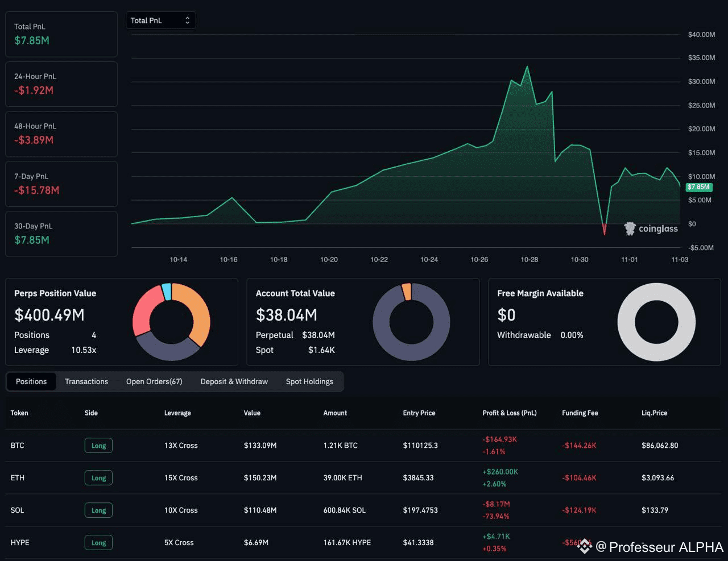Click the 24-Hour PnL card
This screenshot has height=561, width=728.
[61, 84]
